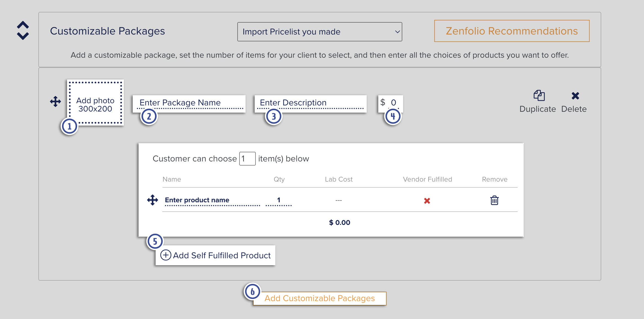Click Add Self Fulfilled Product button
This screenshot has height=319, width=644.
215,255
